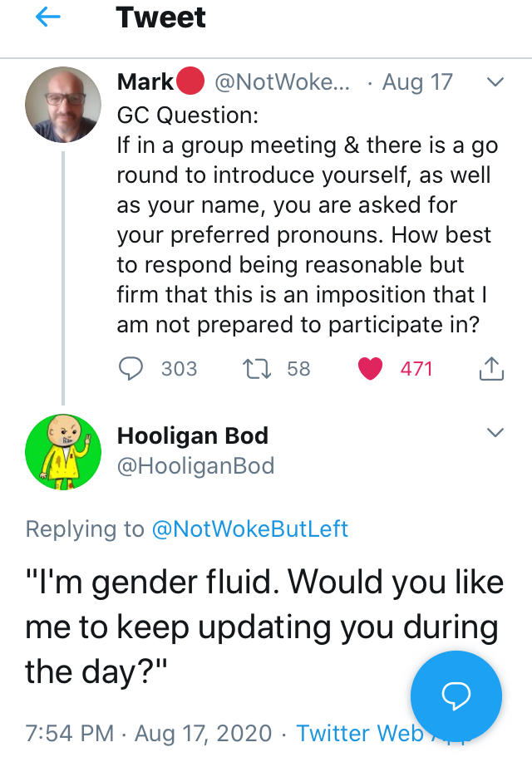The height and width of the screenshot is (757, 532).
Task: Open the Hooligan Bod display name
Action: tap(193, 435)
